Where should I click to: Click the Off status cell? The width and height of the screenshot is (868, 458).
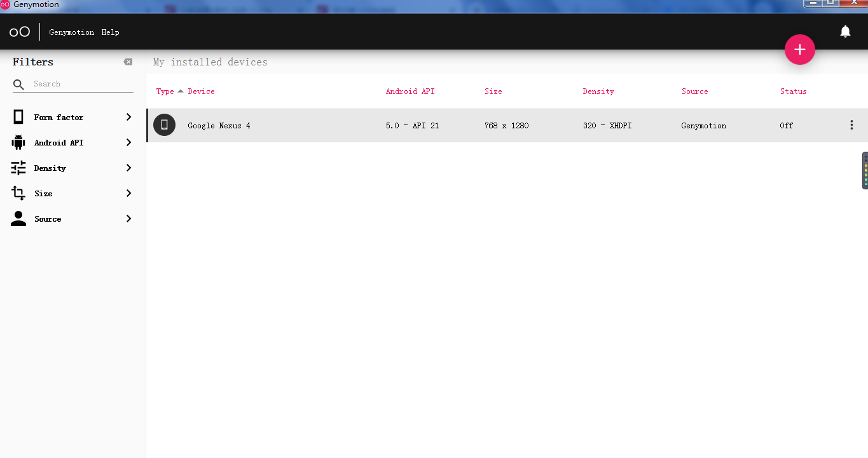coord(787,126)
